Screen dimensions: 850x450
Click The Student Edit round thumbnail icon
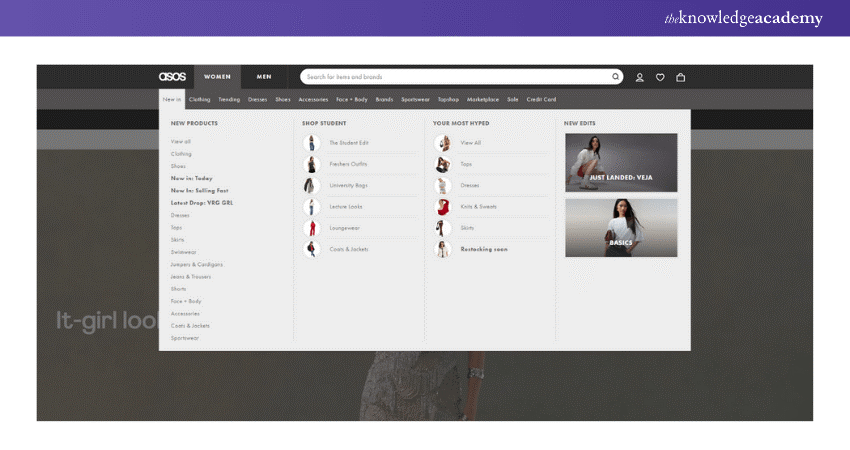pyautogui.click(x=311, y=143)
